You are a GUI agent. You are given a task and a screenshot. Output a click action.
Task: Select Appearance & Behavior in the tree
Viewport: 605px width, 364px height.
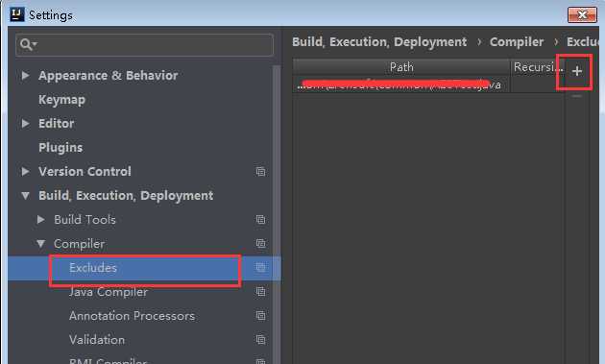108,75
